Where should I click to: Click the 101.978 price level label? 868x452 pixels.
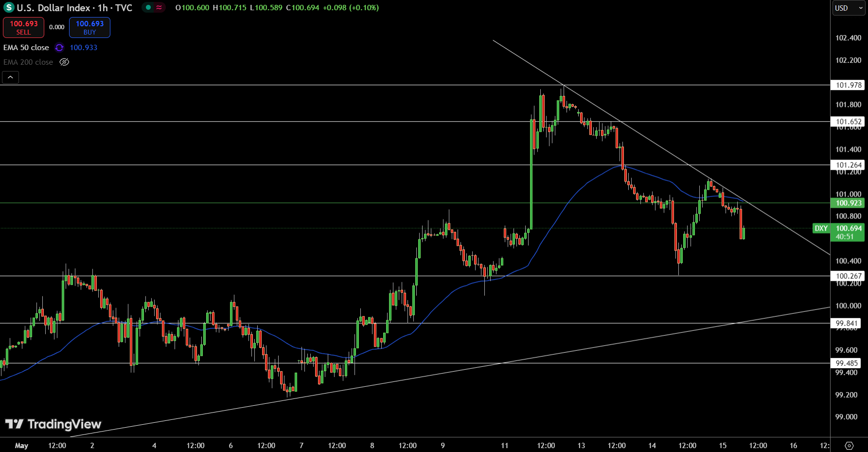pos(848,85)
